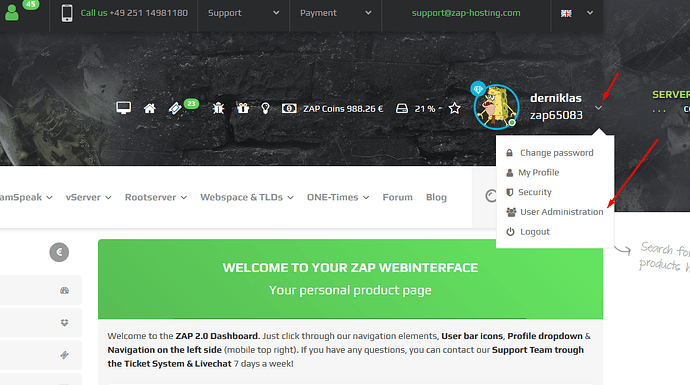
Task: Click the sidebar ticket icon
Action: (65, 355)
